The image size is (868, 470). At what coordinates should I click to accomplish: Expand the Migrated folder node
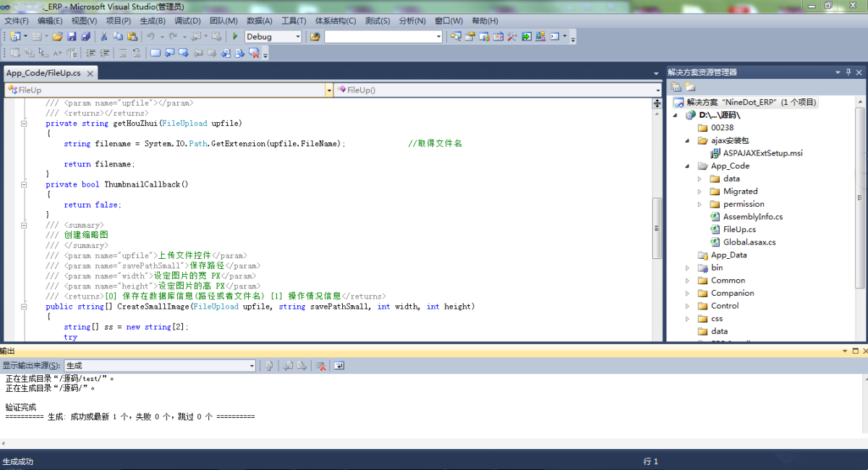click(x=699, y=192)
